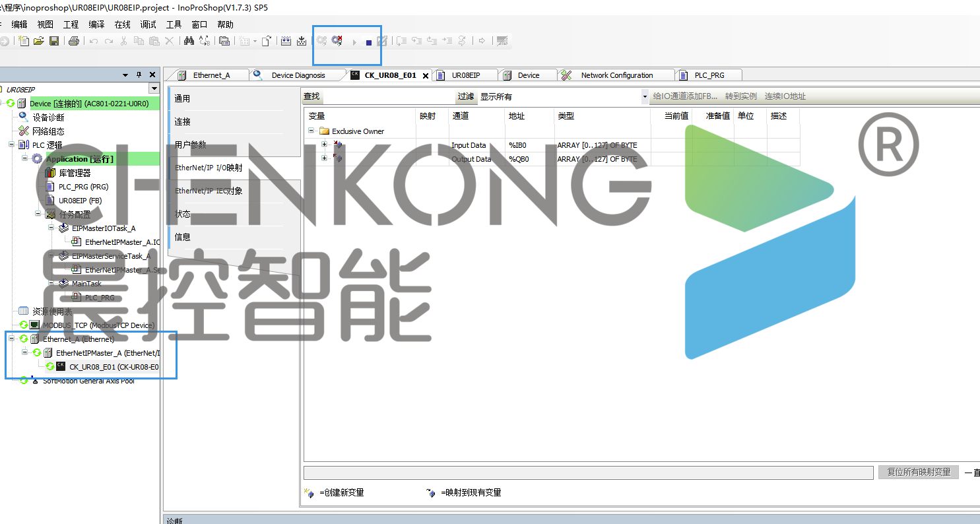Click the Undo toolbar icon
Image resolution: width=980 pixels, height=524 pixels.
pyautogui.click(x=94, y=41)
